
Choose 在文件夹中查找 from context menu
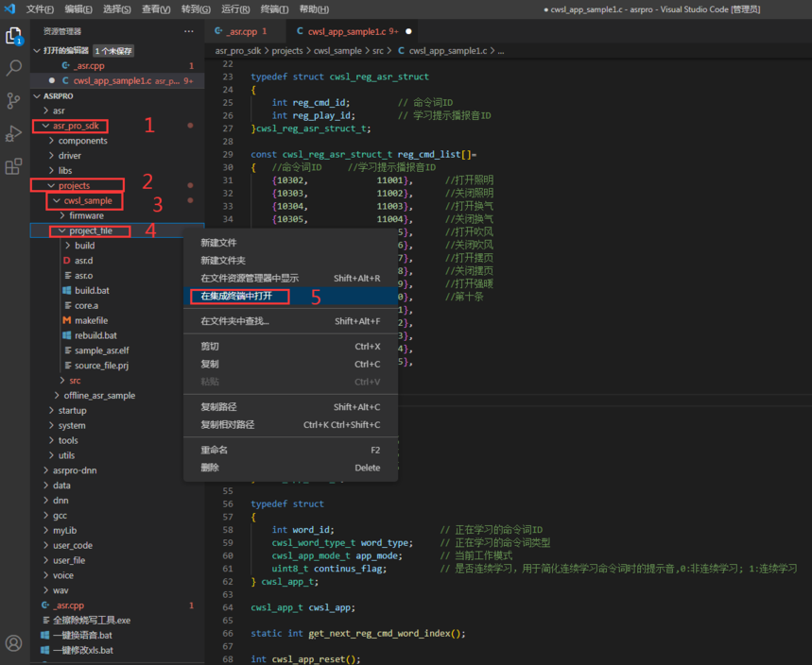coord(290,321)
